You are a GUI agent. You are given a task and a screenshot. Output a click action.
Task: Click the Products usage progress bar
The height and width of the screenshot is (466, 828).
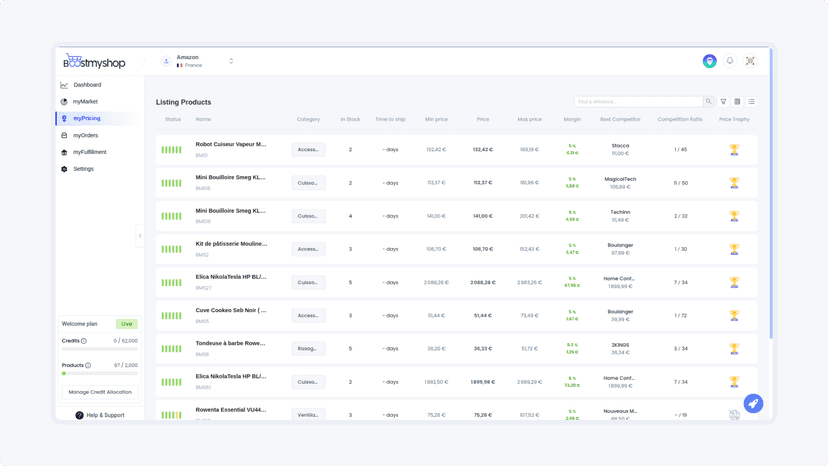click(x=100, y=374)
